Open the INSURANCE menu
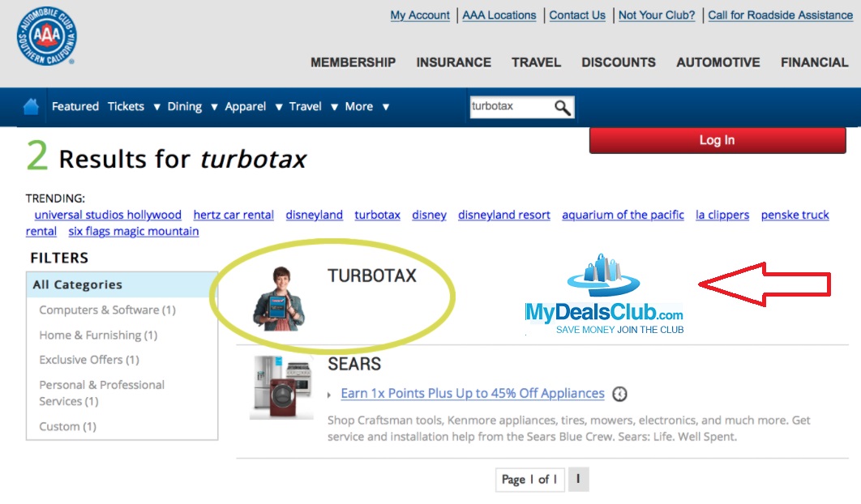Viewport: 861px width, 504px height. [x=453, y=62]
